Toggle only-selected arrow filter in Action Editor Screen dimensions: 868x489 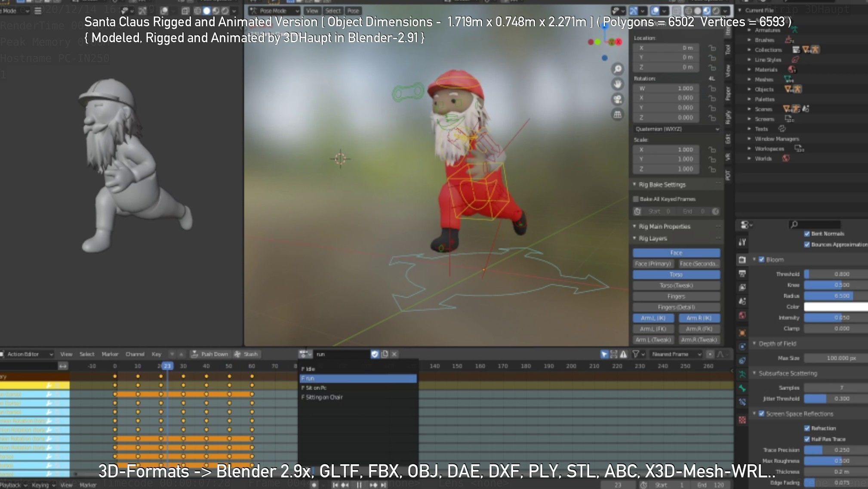pos(604,354)
